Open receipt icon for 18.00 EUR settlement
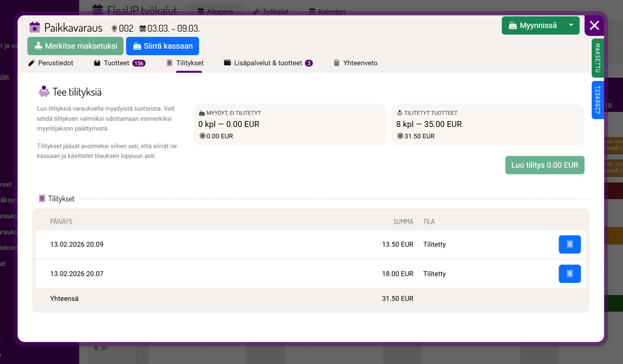The height and width of the screenshot is (364, 623). click(570, 274)
